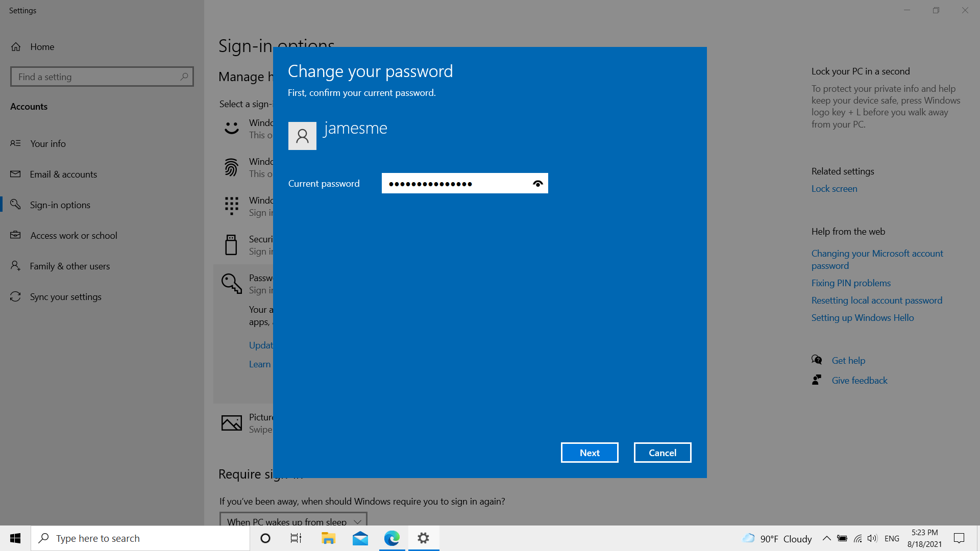The width and height of the screenshot is (980, 551).
Task: Click the Get help link
Action: (x=848, y=361)
